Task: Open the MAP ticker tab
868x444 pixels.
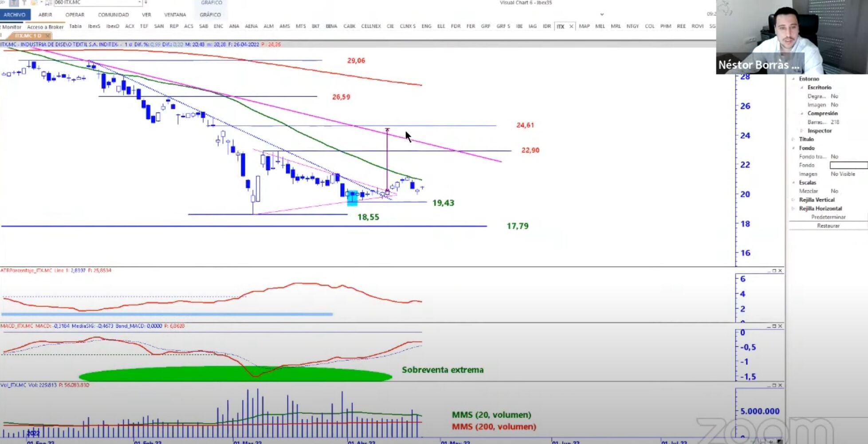Action: (x=584, y=26)
